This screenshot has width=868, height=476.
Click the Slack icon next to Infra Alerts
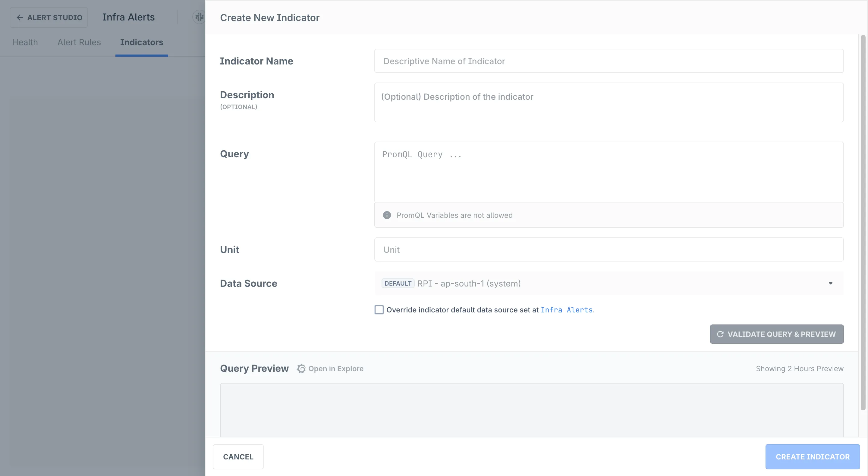tap(199, 17)
